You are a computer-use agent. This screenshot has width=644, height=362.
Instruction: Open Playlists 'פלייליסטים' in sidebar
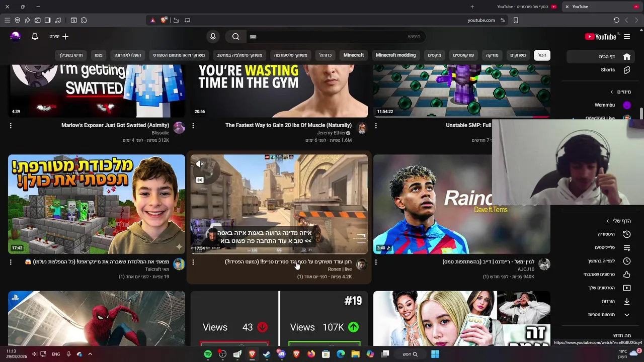tap(600, 248)
